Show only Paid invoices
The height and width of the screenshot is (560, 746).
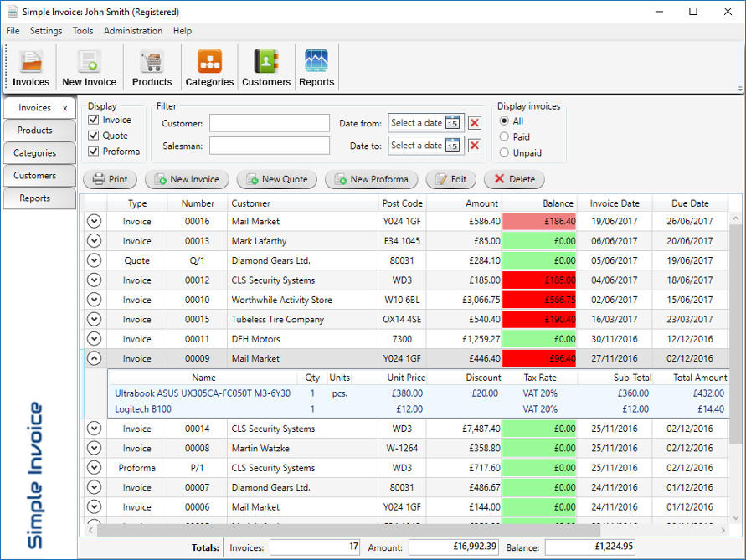(504, 137)
